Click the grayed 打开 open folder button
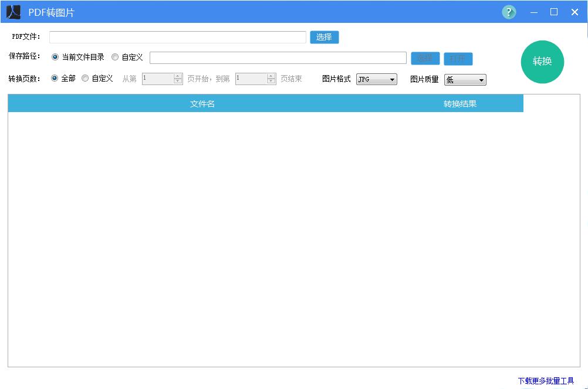588x389 pixels. tap(458, 58)
